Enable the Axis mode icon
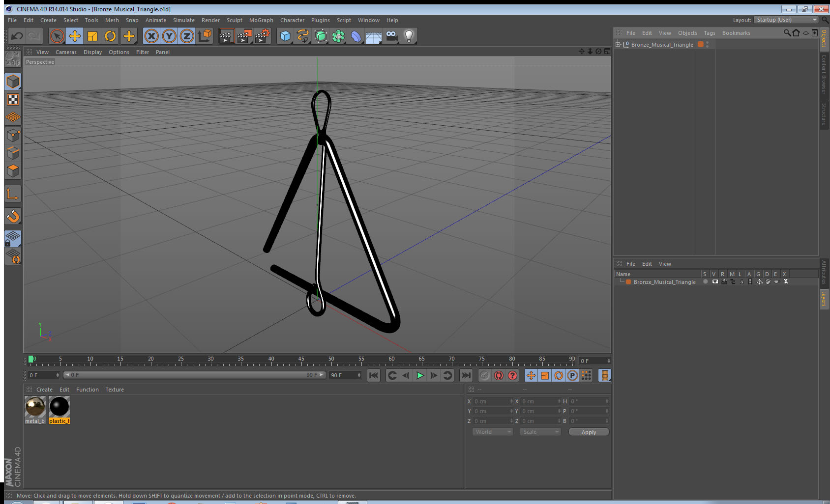The height and width of the screenshot is (504, 830). coord(13,194)
